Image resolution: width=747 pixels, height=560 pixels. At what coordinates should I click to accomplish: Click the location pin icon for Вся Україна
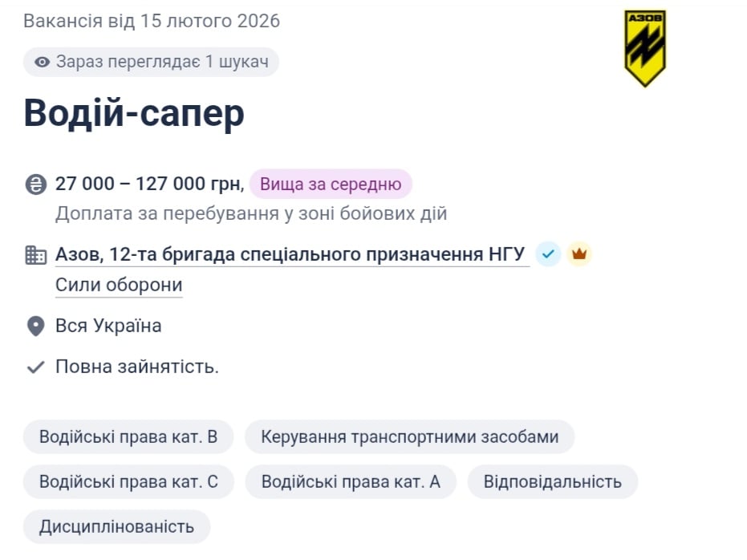[x=33, y=326]
